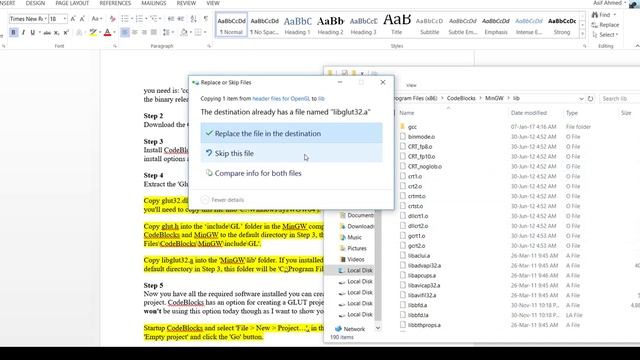
Task: Select the Network item in navigation pane
Action: [350, 329]
